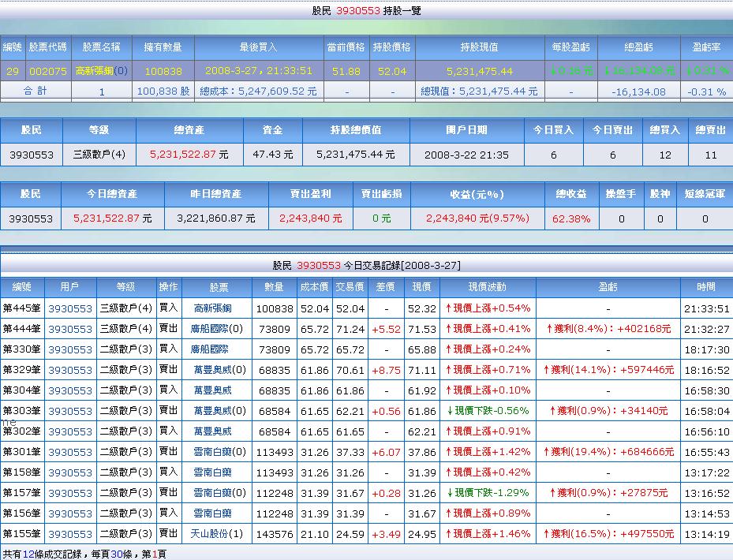Click the total return 62.38%
733x560 pixels.
click(571, 218)
